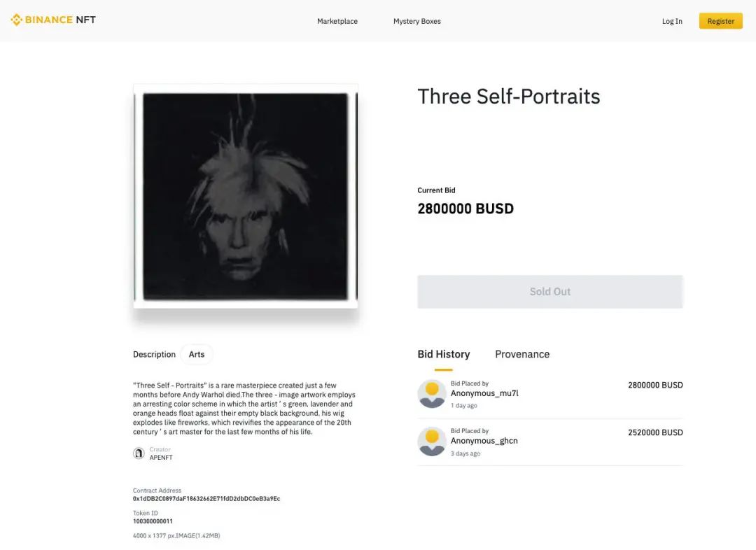Screen dimensions: 756x550
Task: Select the Bid History tab
Action: pyautogui.click(x=444, y=354)
